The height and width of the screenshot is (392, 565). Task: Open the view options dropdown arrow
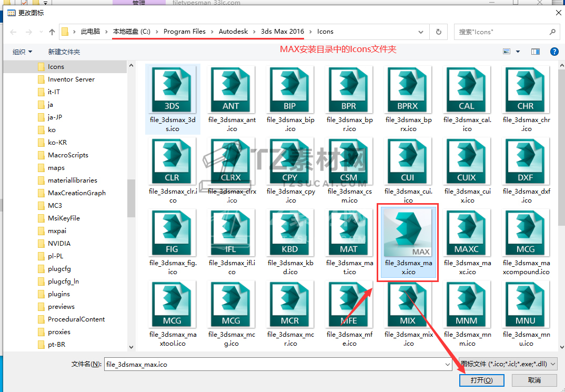click(x=518, y=52)
